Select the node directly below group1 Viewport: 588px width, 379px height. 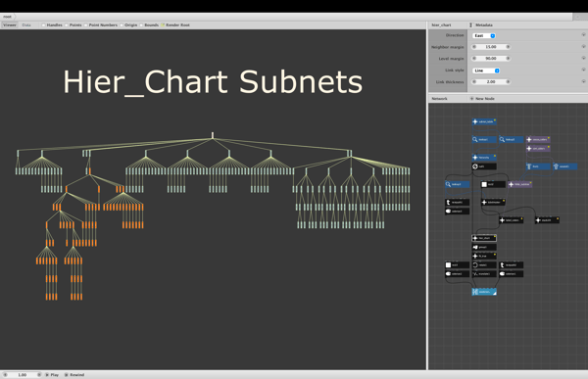click(x=484, y=257)
